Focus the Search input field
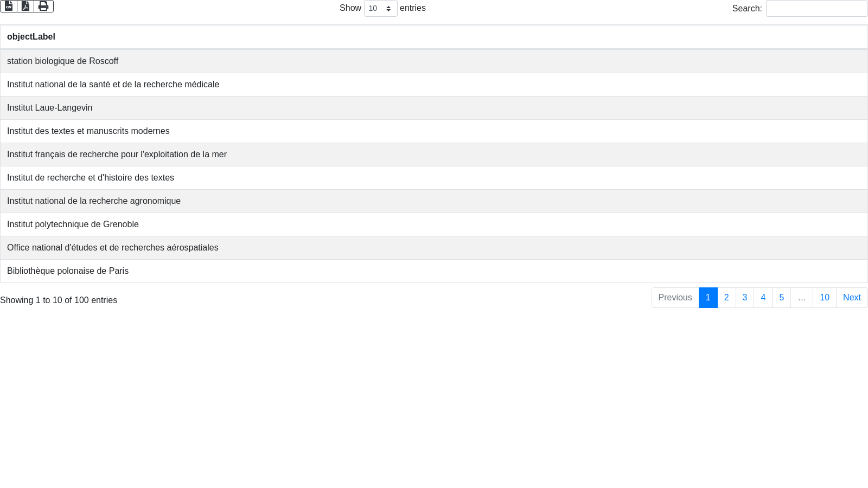This screenshot has height=488, width=868. 816,9
